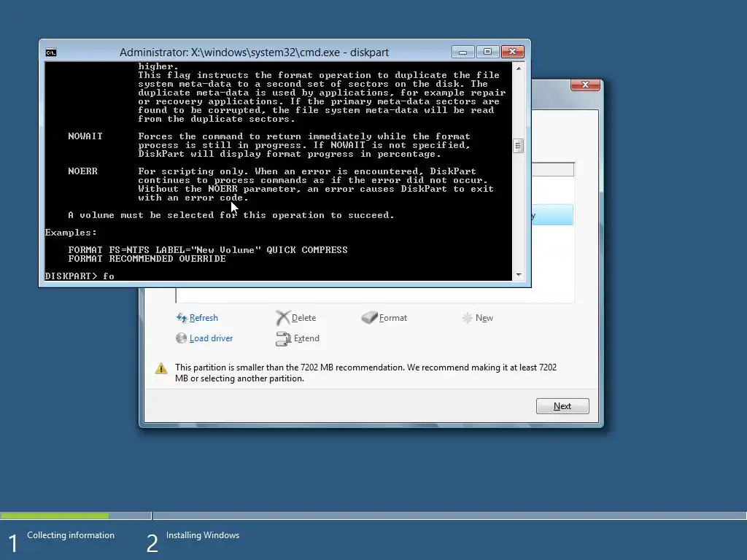Click the Load driver link

tap(211, 338)
